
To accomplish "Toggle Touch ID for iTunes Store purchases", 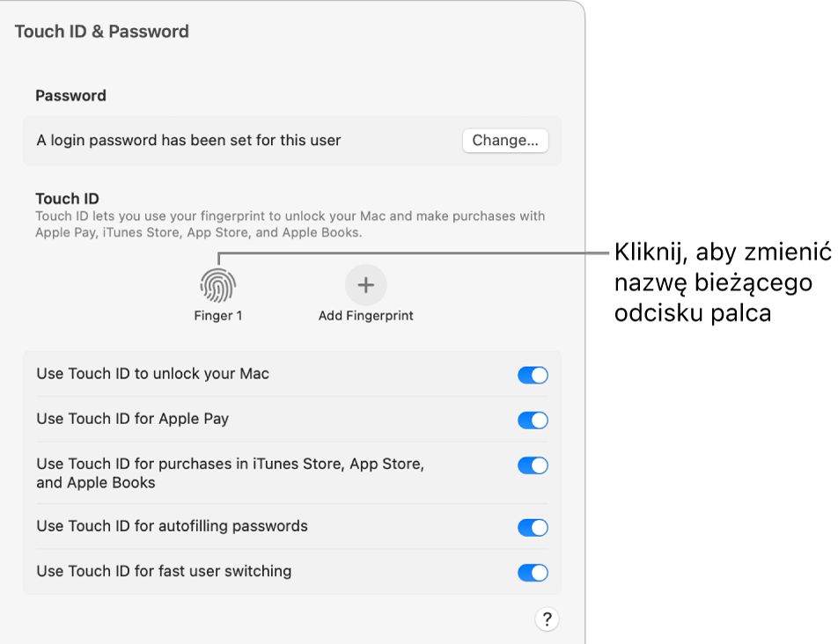I will click(x=532, y=465).
